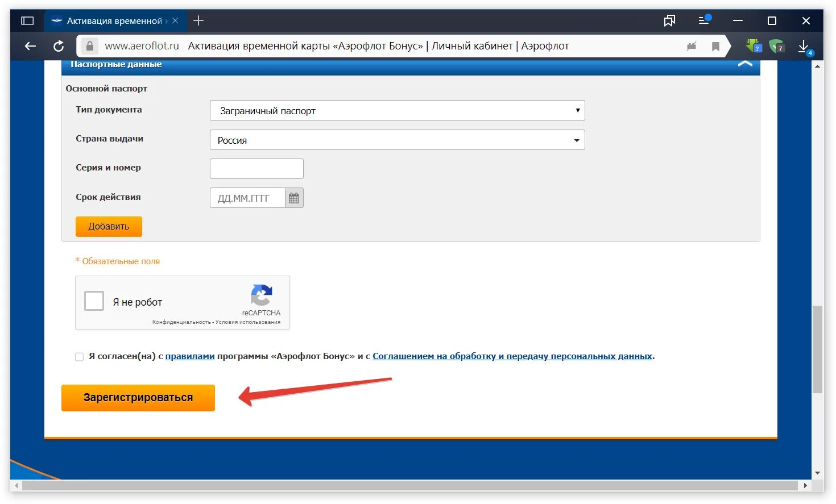The width and height of the screenshot is (836, 504).
Task: Collapse the Паспортные данные section
Action: (x=745, y=64)
